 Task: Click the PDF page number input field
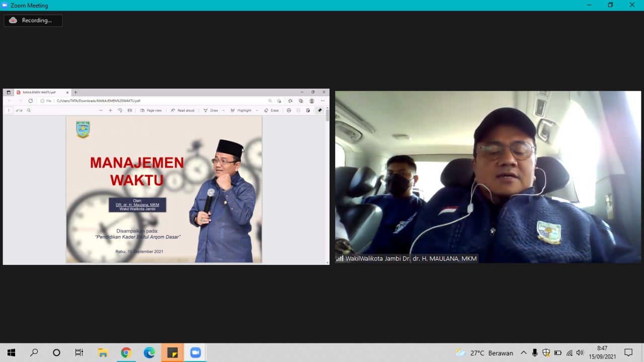[x=9, y=110]
